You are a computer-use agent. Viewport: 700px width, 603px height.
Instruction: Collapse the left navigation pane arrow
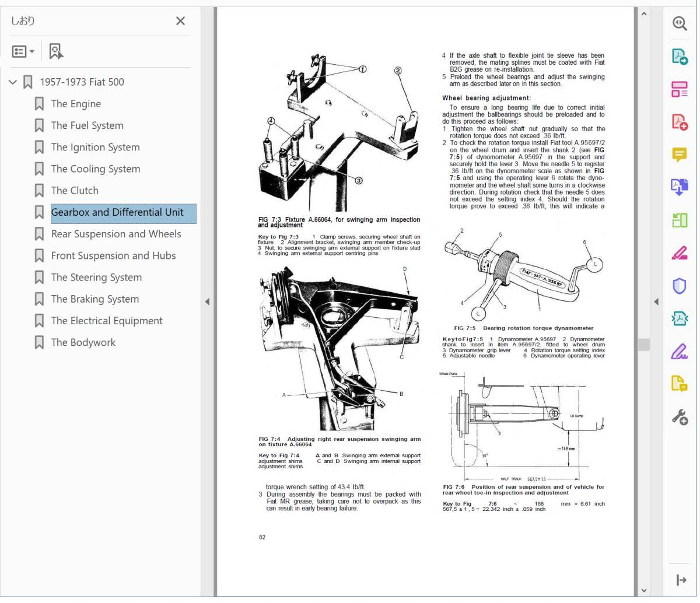point(207,301)
